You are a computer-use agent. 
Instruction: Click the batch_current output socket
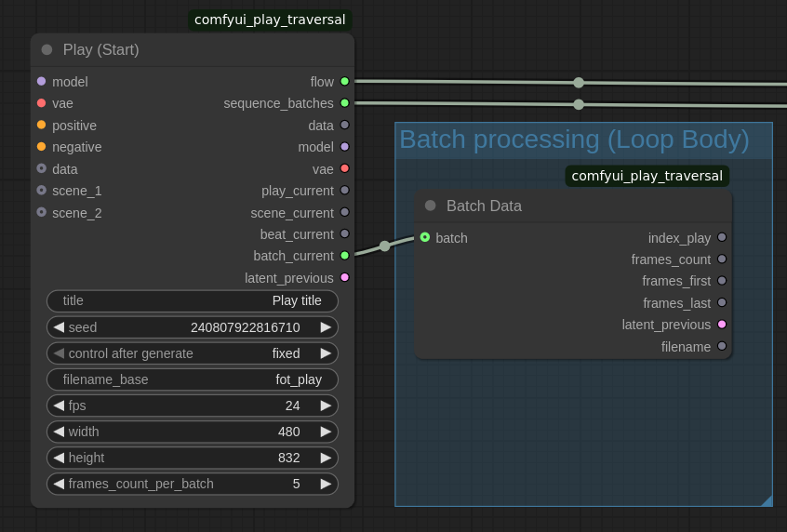click(345, 256)
